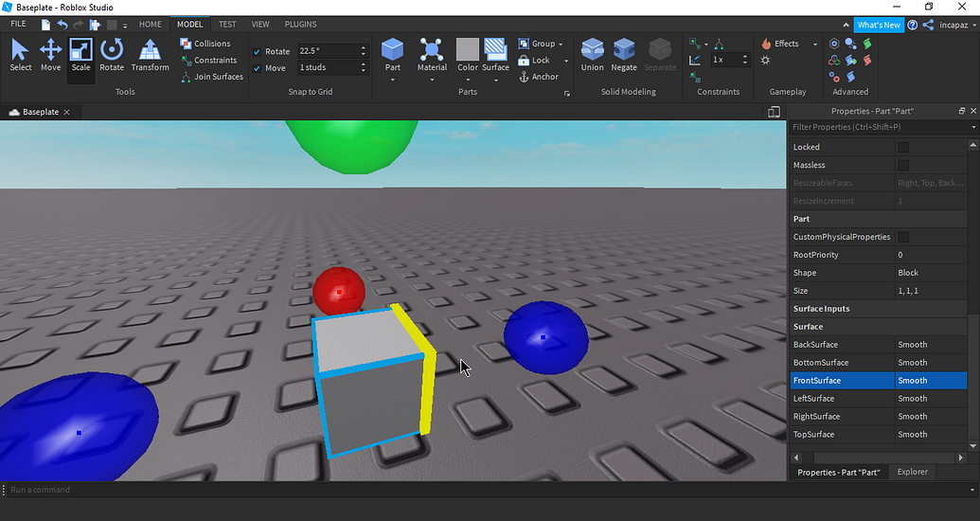Click the green Script icon in Advanced
This screenshot has width=980, height=521.
click(867, 44)
